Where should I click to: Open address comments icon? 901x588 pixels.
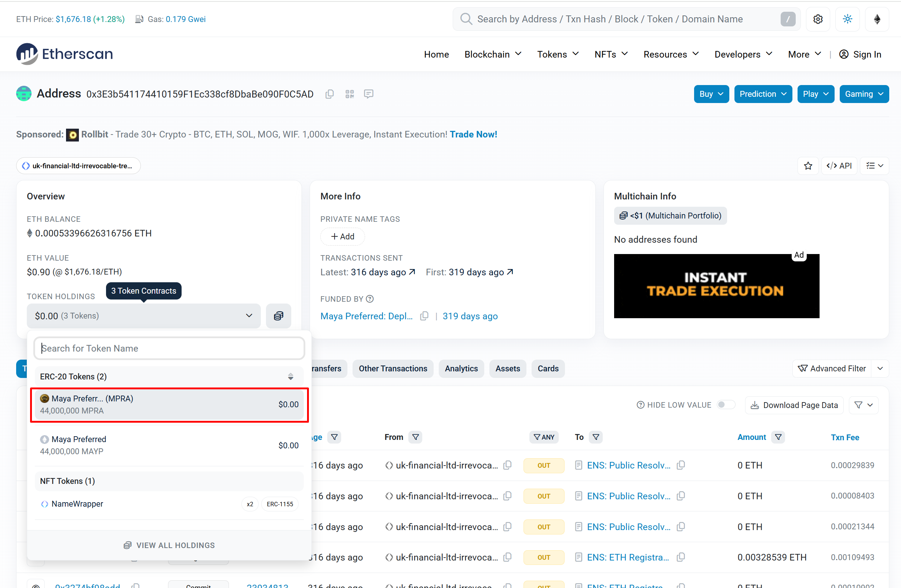[368, 94]
